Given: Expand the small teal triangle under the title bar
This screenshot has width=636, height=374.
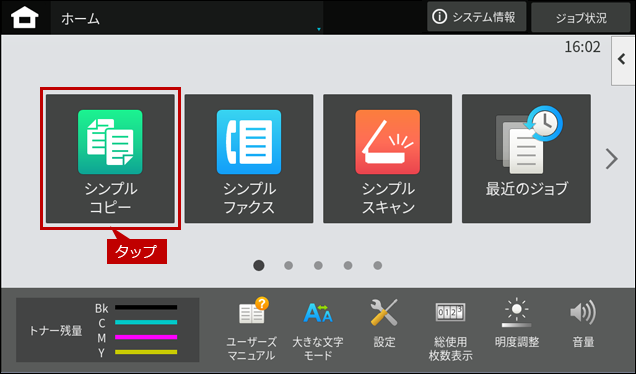Looking at the screenshot, I should (x=319, y=29).
